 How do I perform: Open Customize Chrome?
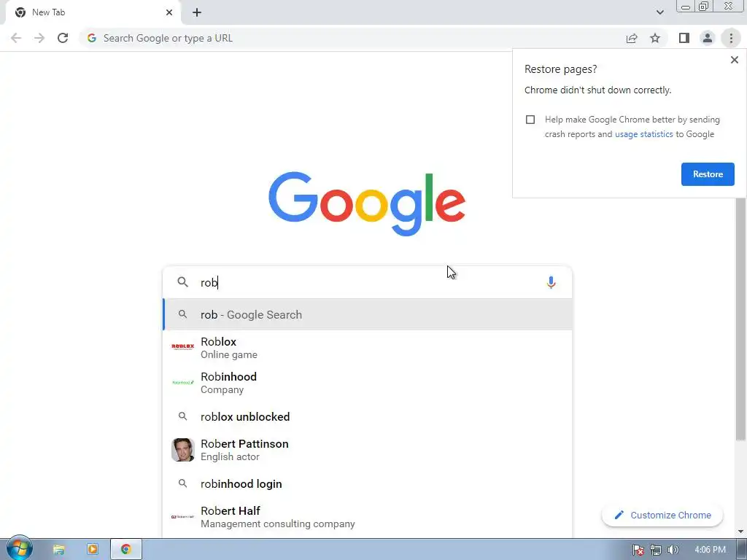click(662, 516)
